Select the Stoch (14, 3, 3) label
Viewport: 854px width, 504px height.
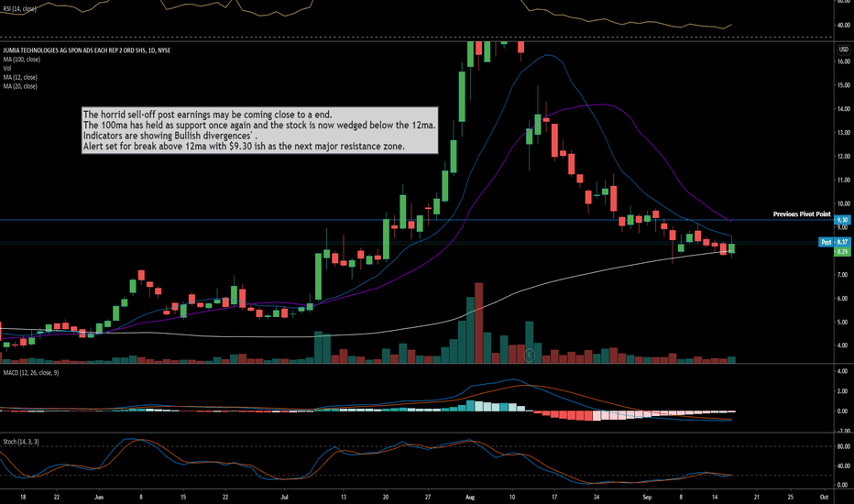tap(21, 442)
